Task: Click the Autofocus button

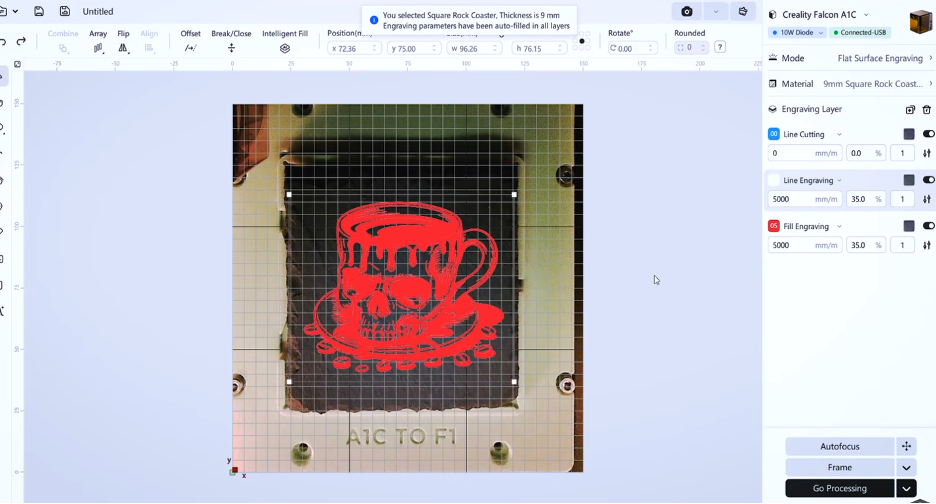Action: click(839, 446)
